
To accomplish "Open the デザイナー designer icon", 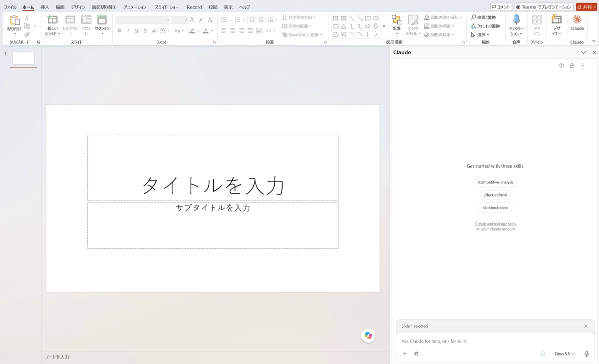I will 556,20.
